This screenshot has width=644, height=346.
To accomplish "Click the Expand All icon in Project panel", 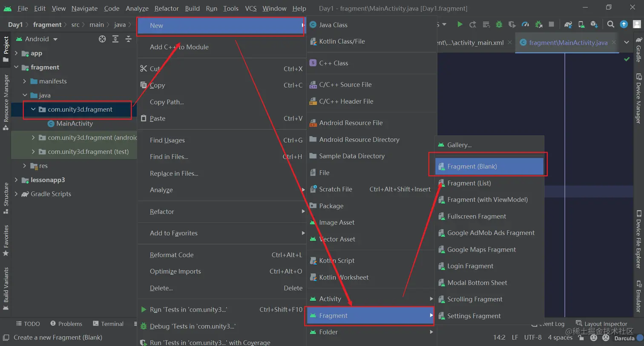I will tap(115, 39).
